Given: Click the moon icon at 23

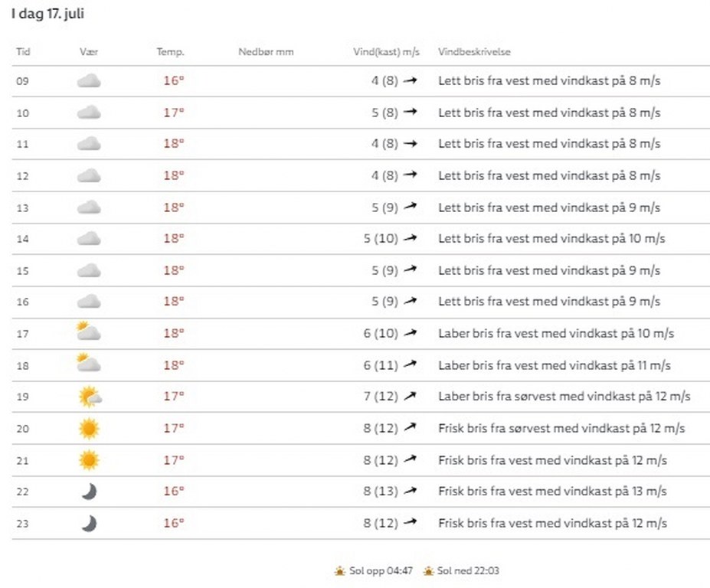Looking at the screenshot, I should pos(89,523).
